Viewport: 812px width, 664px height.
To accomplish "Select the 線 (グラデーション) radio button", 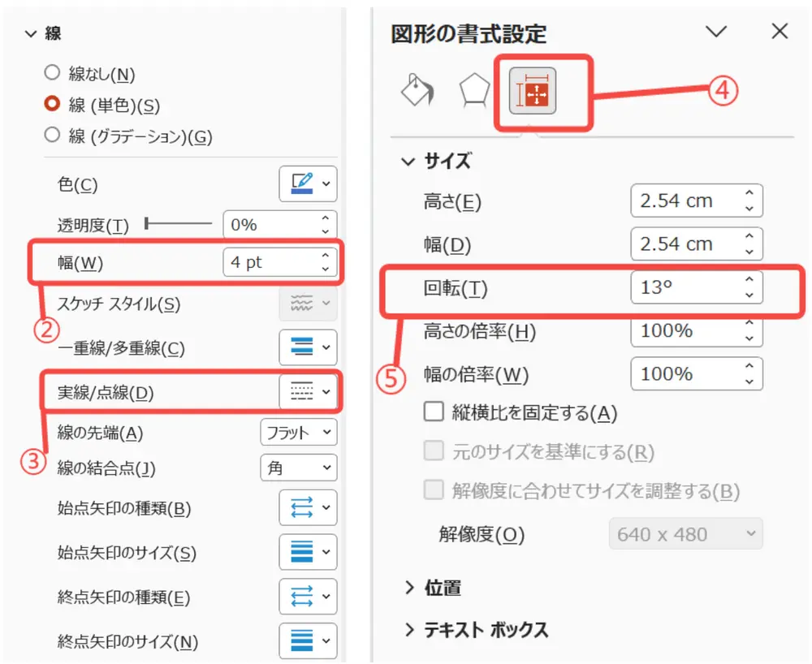I will pyautogui.click(x=52, y=135).
